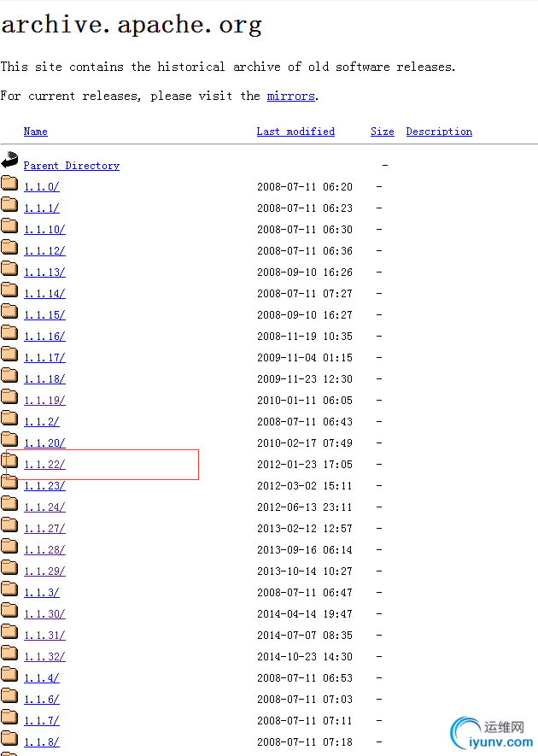The height and width of the screenshot is (756, 538).
Task: Click the folder icon beside 1.1.16/
Action: 9,332
